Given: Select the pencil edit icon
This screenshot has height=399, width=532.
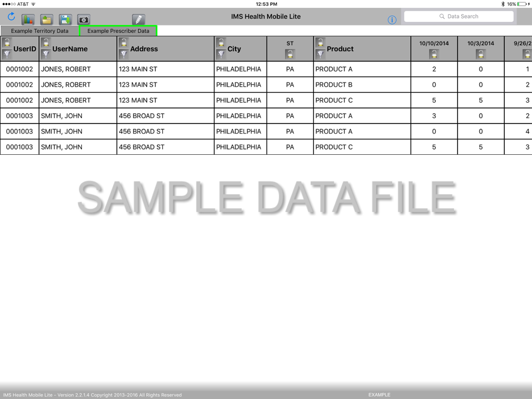Looking at the screenshot, I should (x=138, y=19).
